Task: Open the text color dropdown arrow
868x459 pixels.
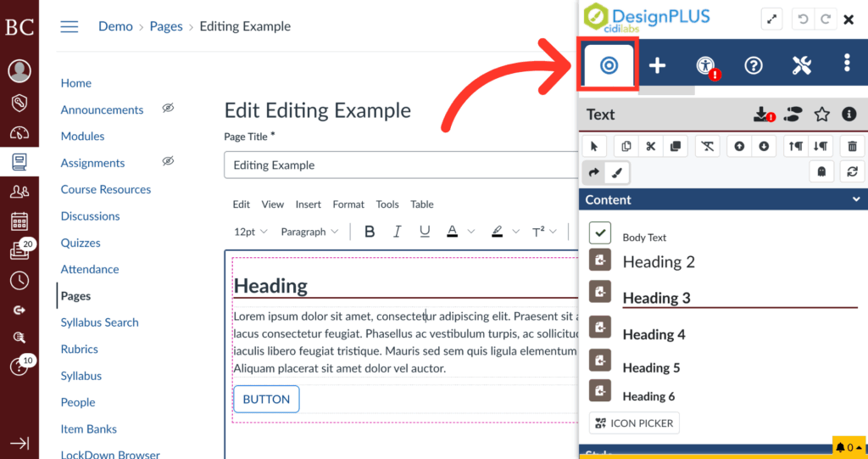Action: (471, 232)
